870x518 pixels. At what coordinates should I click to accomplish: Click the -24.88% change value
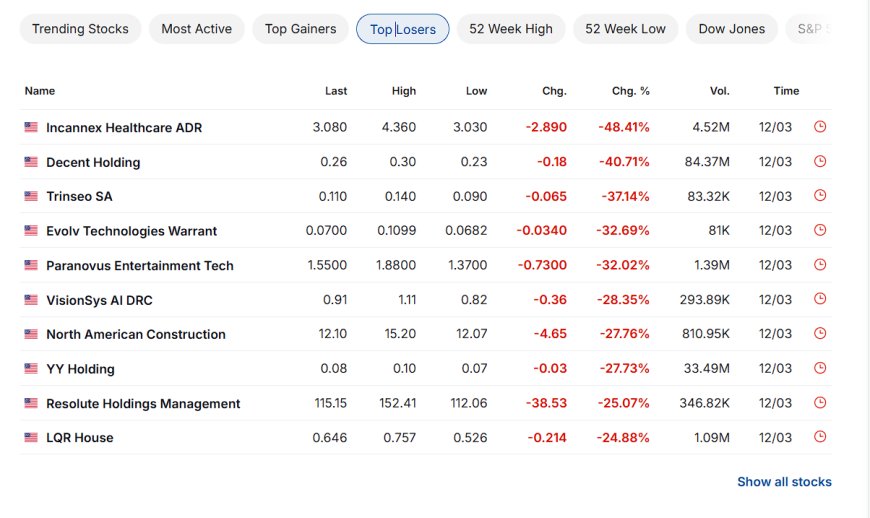point(623,438)
